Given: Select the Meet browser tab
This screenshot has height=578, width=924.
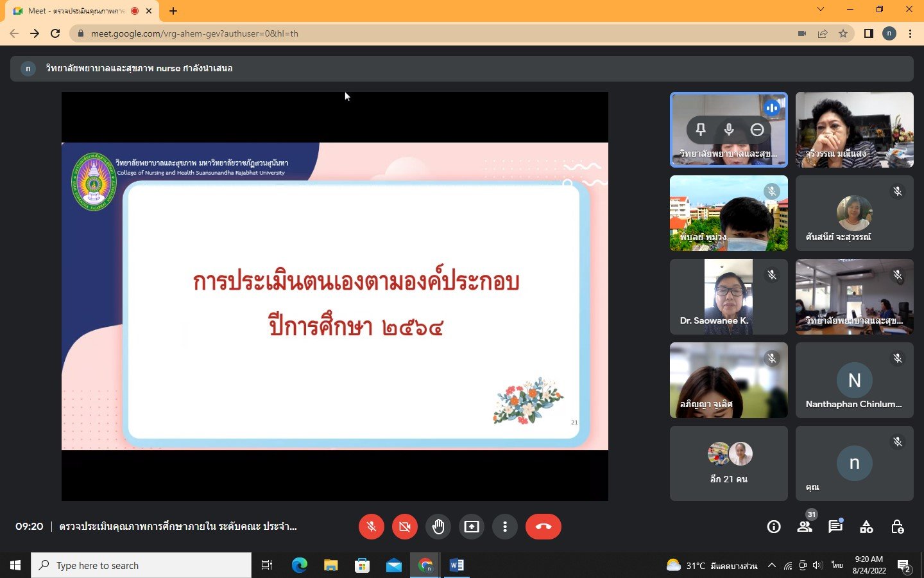Looking at the screenshot, I should [x=77, y=11].
